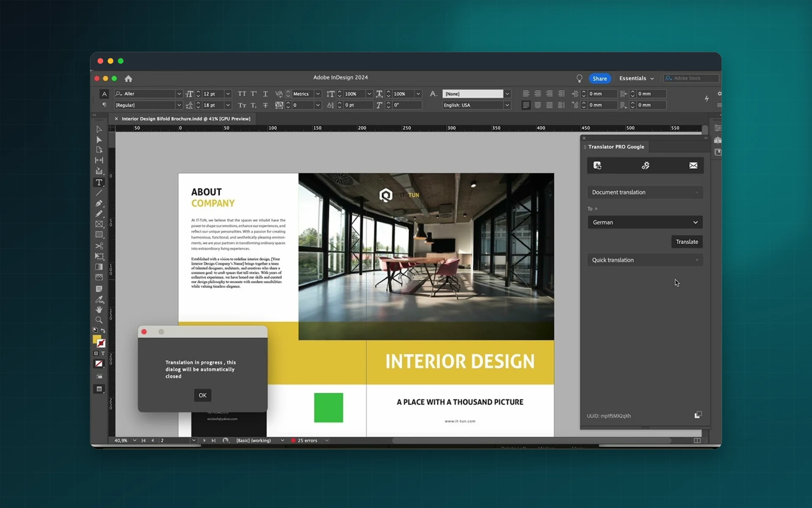This screenshot has height=508, width=812.
Task: Select the Type tool
Action: (x=99, y=182)
